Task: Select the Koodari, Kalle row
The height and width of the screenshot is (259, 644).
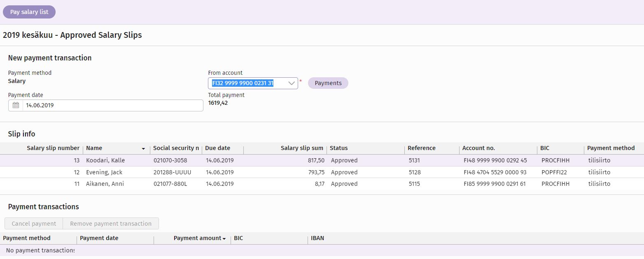Action: 322,160
